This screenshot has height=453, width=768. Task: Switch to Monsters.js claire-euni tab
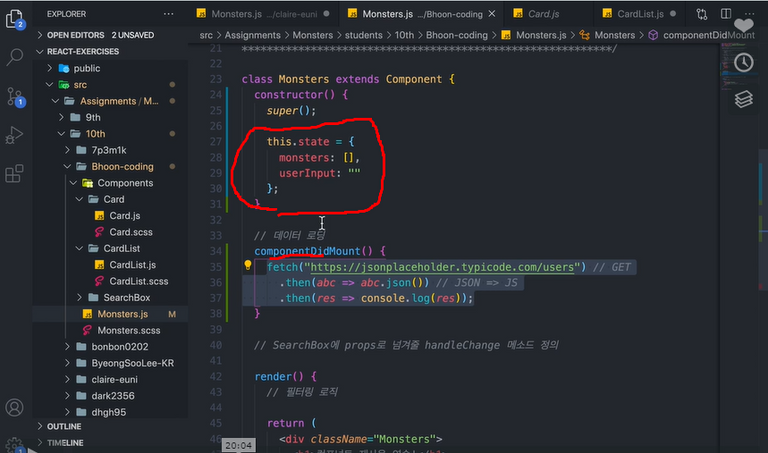tap(263, 14)
